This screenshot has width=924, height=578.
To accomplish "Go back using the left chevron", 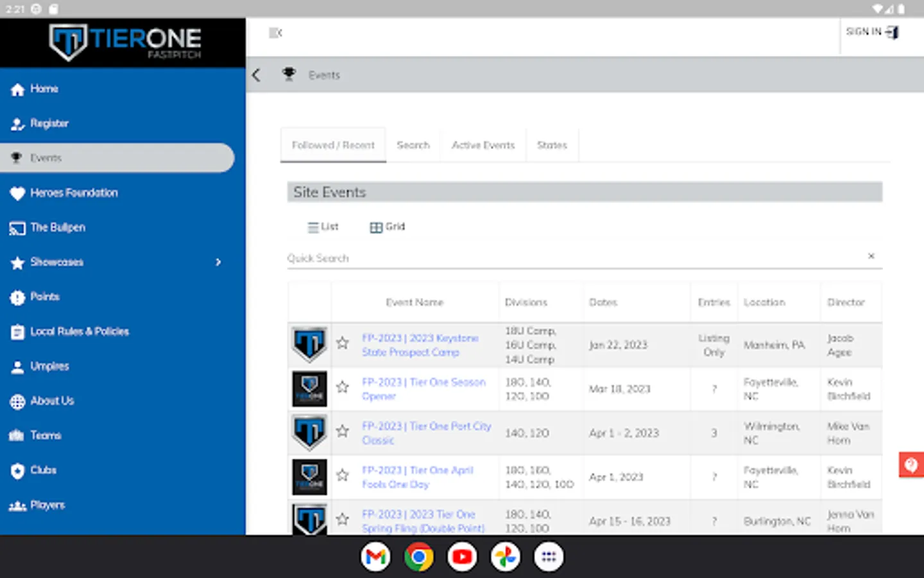I will point(257,75).
